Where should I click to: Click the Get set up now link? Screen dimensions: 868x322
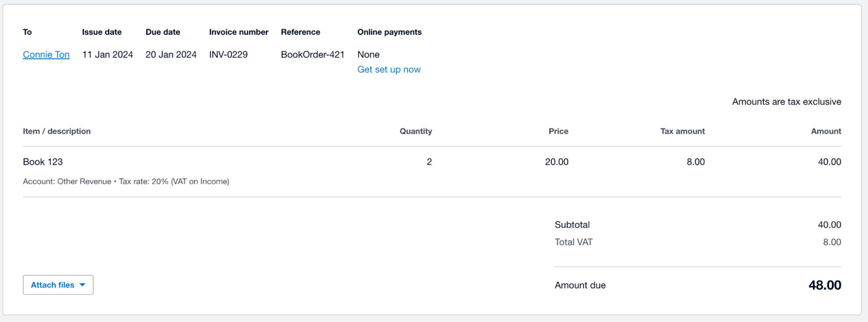(389, 70)
